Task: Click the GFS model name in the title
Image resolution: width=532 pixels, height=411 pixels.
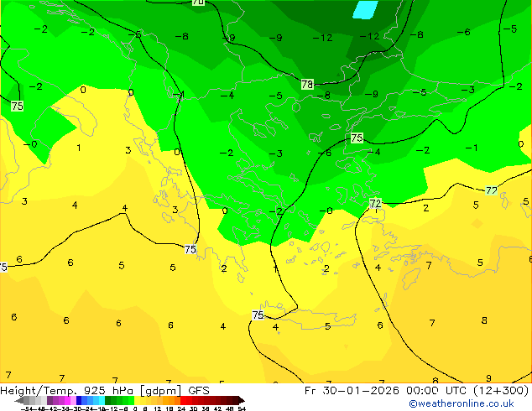Action: (199, 391)
